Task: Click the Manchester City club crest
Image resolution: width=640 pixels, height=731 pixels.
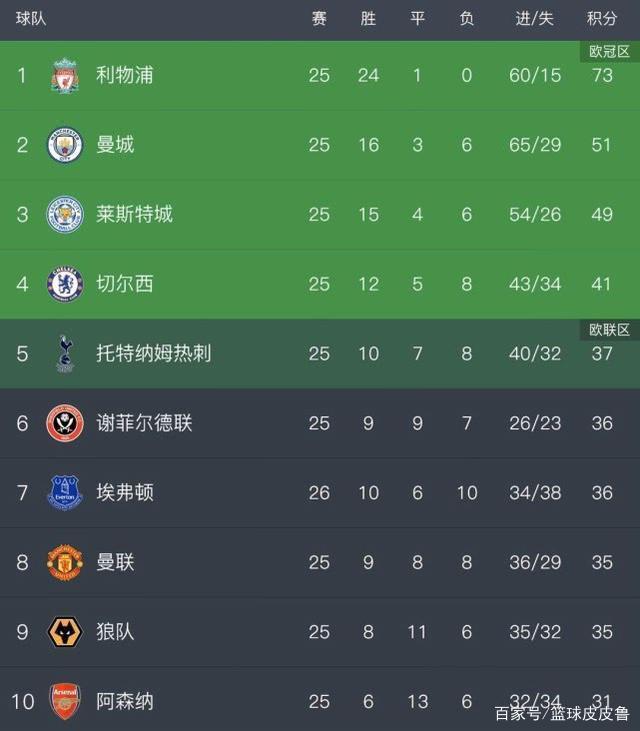Action: (65, 145)
